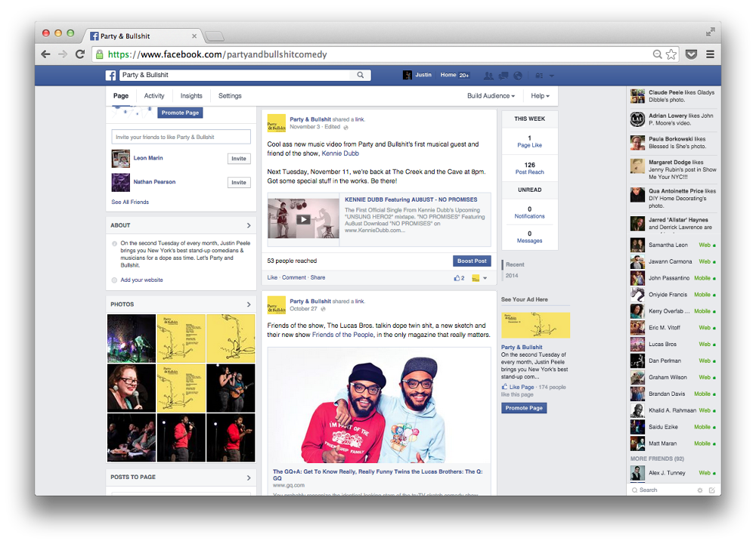This screenshot has height=544, width=756.
Task: Click Share on the first post
Action: pos(318,277)
